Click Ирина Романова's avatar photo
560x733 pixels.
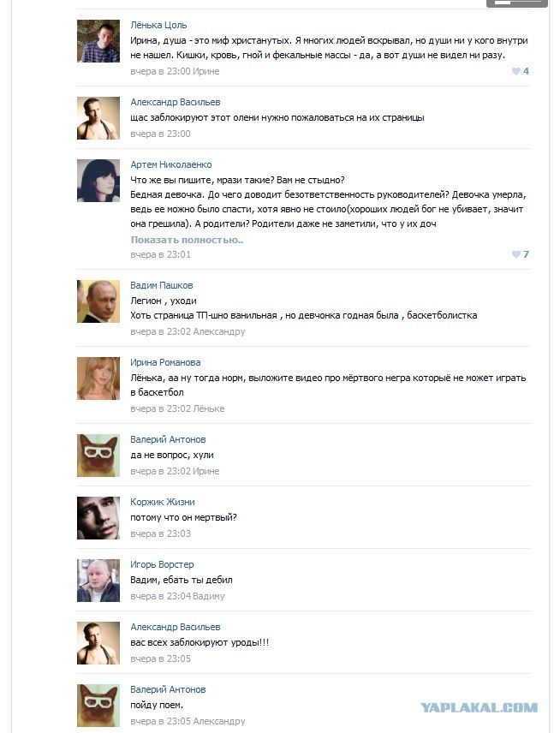tap(98, 378)
